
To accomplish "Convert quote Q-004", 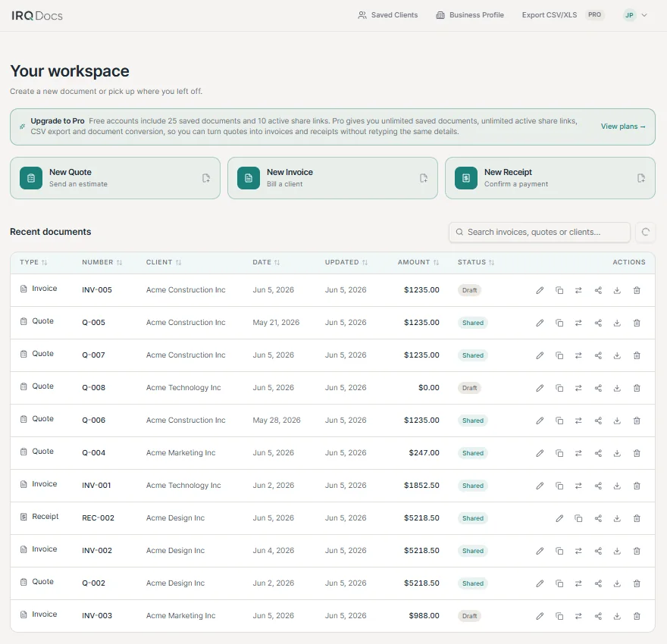I will 578,453.
